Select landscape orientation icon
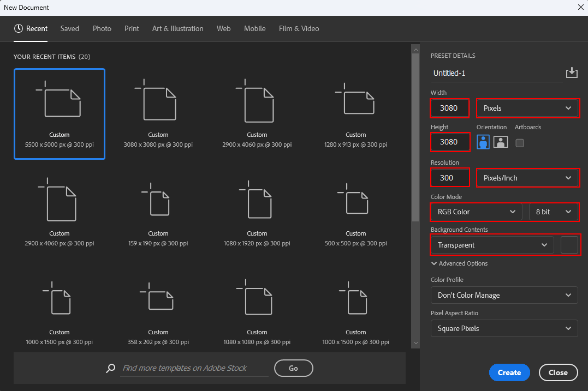The image size is (588, 391). click(501, 142)
